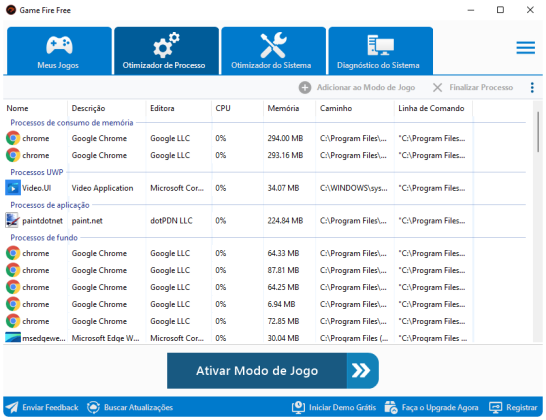Click the Registrar footer button
The width and height of the screenshot is (546, 420).
point(513,407)
